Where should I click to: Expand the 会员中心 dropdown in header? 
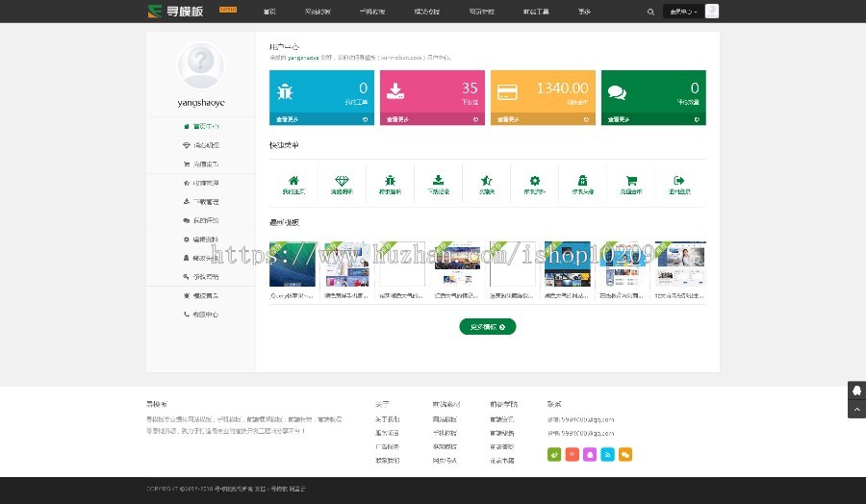683,12
